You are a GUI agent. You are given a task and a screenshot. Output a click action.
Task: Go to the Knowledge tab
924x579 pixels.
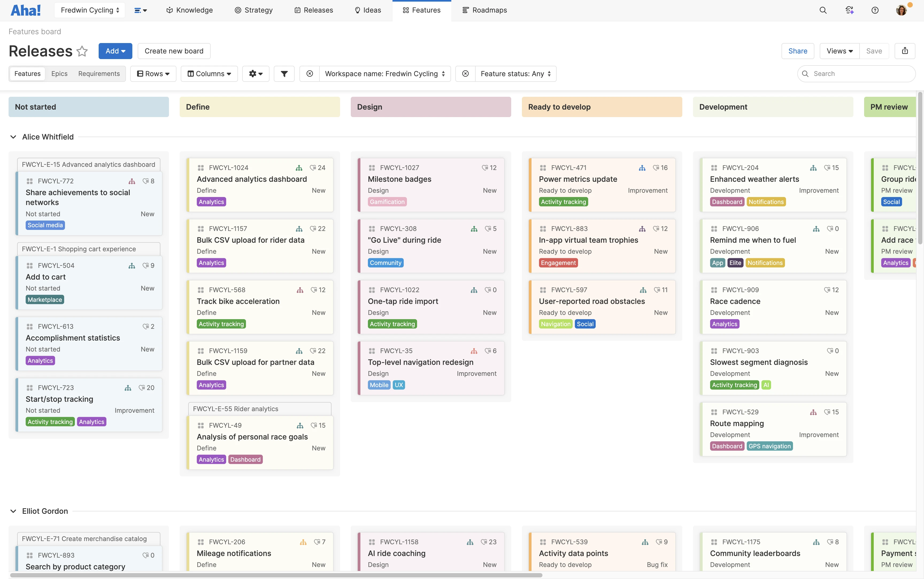tap(189, 10)
